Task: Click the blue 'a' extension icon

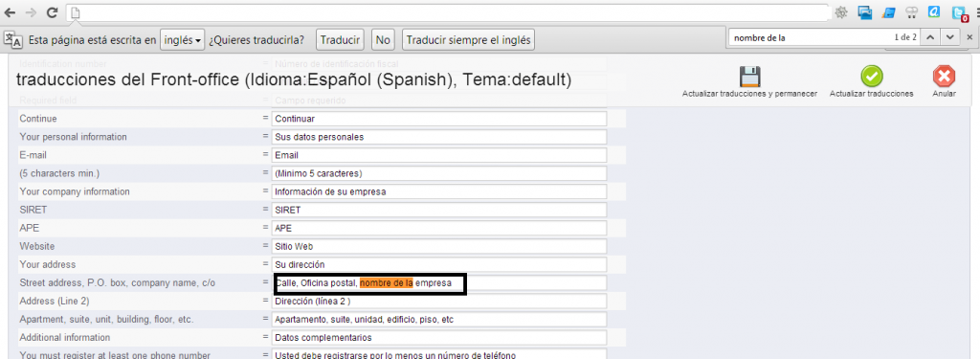Action: [934, 11]
